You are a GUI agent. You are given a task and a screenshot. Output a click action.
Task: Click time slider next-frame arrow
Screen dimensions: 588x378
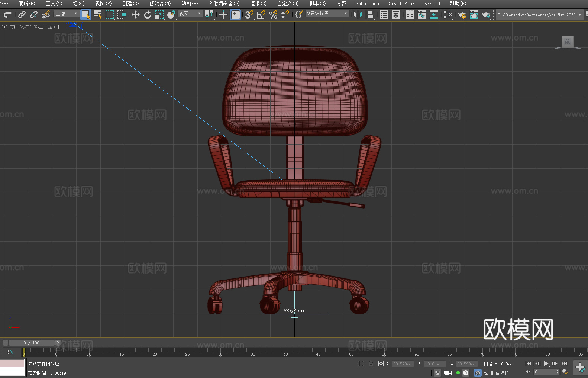[x=58, y=343]
